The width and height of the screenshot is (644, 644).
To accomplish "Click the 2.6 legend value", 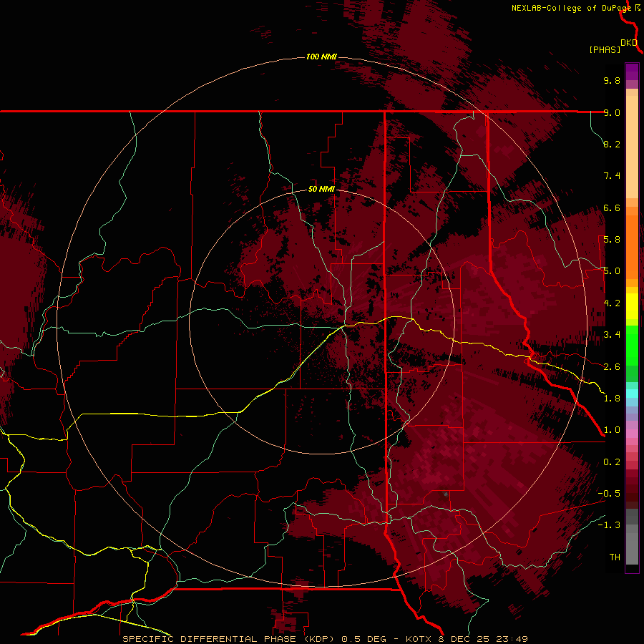I will [x=612, y=367].
